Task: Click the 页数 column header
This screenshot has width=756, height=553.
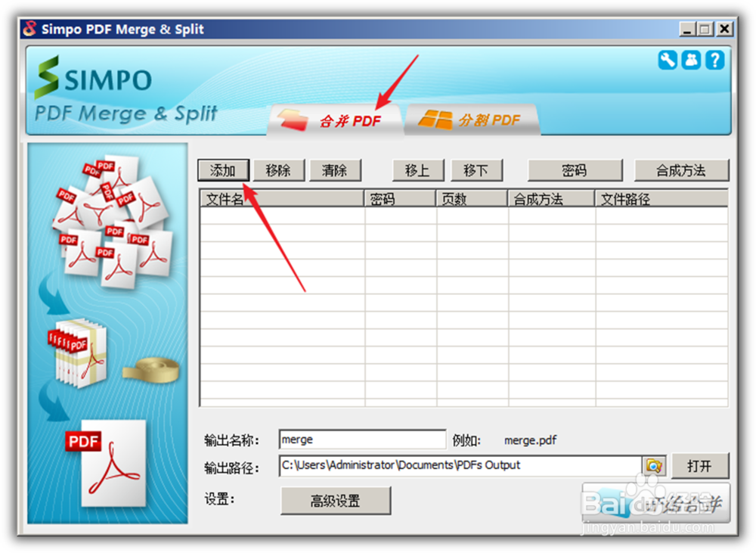Action: (472, 198)
